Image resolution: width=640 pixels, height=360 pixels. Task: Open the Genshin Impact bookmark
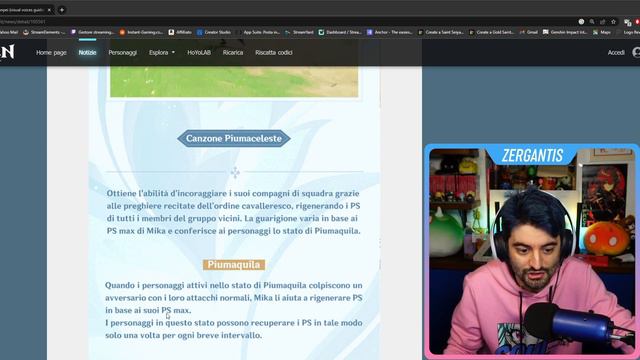click(565, 32)
